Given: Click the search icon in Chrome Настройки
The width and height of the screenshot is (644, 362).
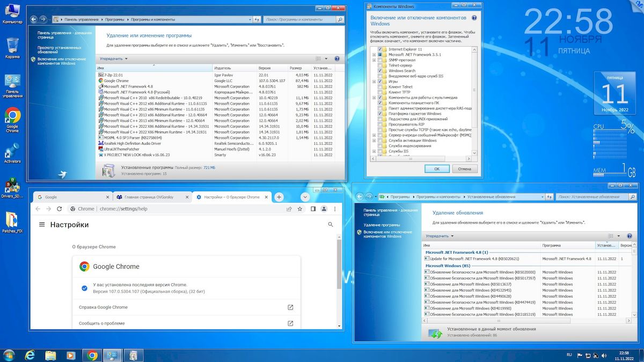Looking at the screenshot, I should pyautogui.click(x=331, y=225).
